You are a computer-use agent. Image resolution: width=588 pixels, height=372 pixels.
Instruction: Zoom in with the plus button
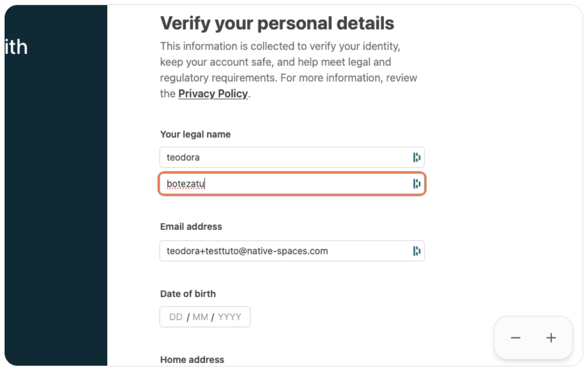click(x=551, y=338)
